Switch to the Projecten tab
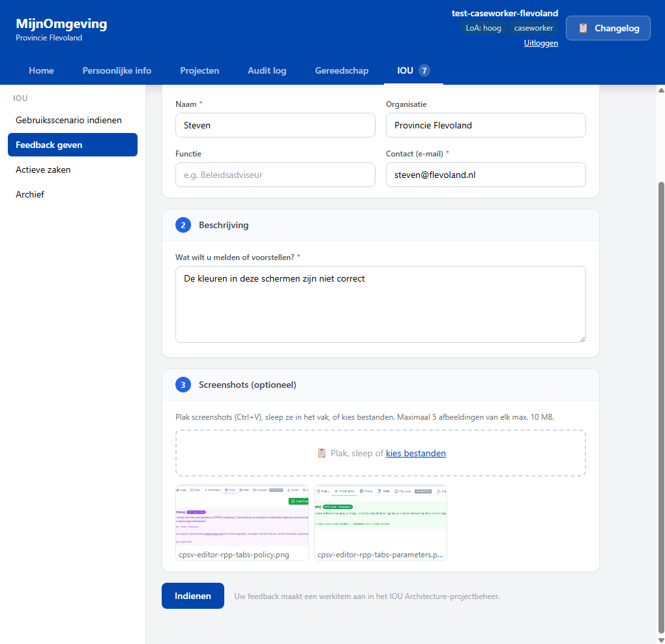 [x=199, y=70]
